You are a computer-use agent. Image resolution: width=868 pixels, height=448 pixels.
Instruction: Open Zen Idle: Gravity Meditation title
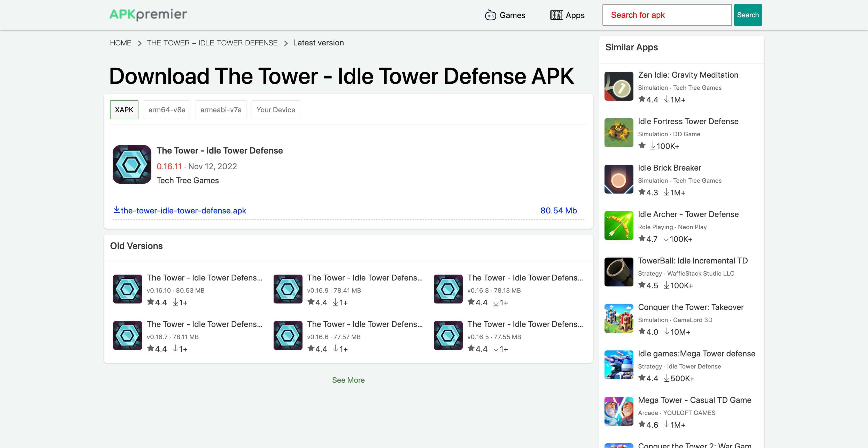pos(688,75)
